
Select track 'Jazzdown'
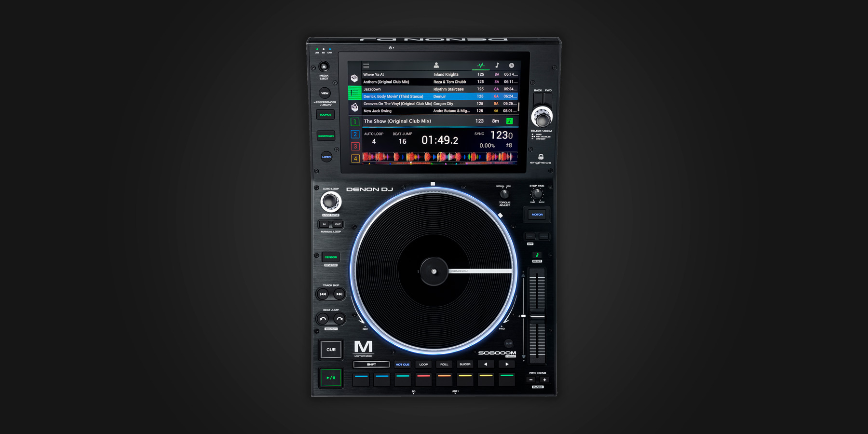[440, 89]
